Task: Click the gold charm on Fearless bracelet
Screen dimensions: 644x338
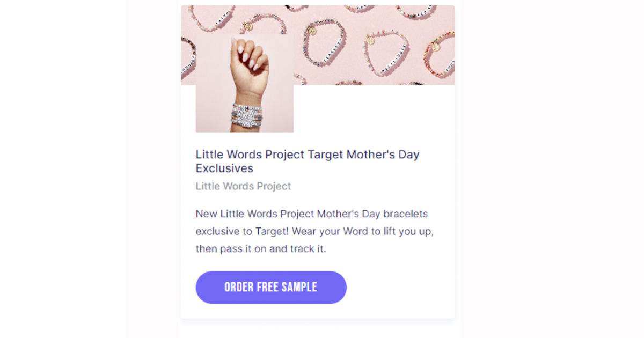Action: (x=313, y=31)
